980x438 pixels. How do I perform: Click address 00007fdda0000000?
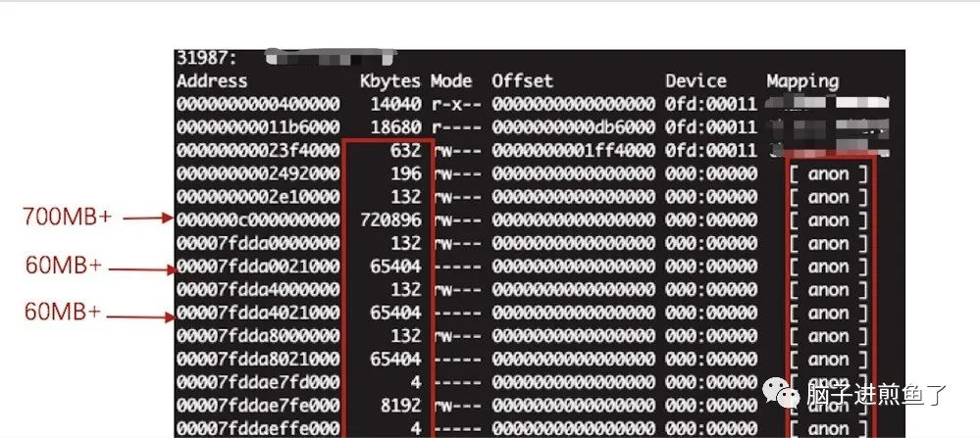(258, 243)
